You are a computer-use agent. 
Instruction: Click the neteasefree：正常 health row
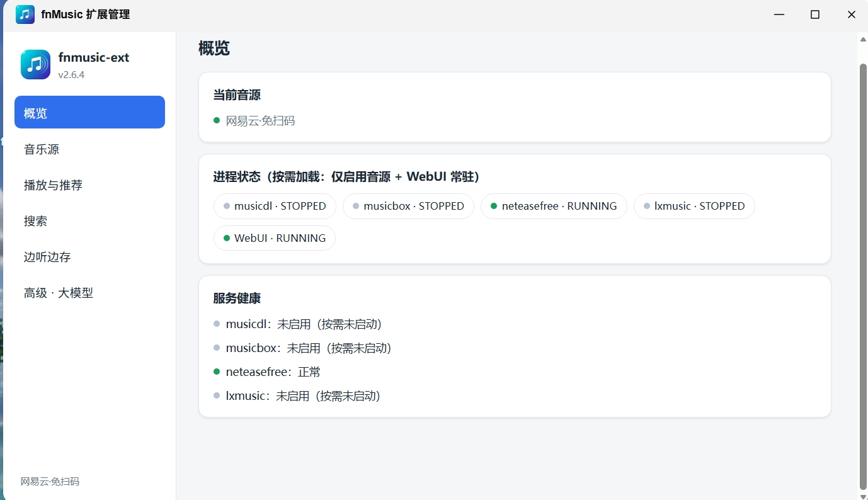[x=267, y=372]
